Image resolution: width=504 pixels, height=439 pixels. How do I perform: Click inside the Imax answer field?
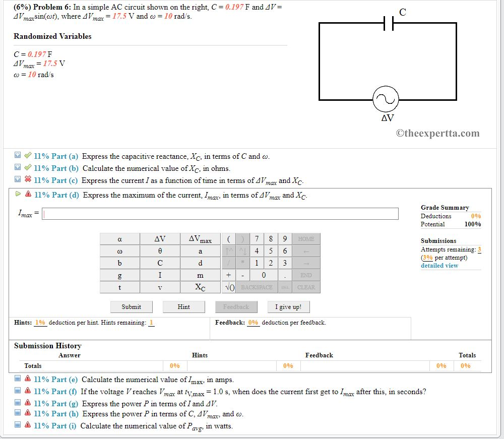pyautogui.click(x=217, y=213)
